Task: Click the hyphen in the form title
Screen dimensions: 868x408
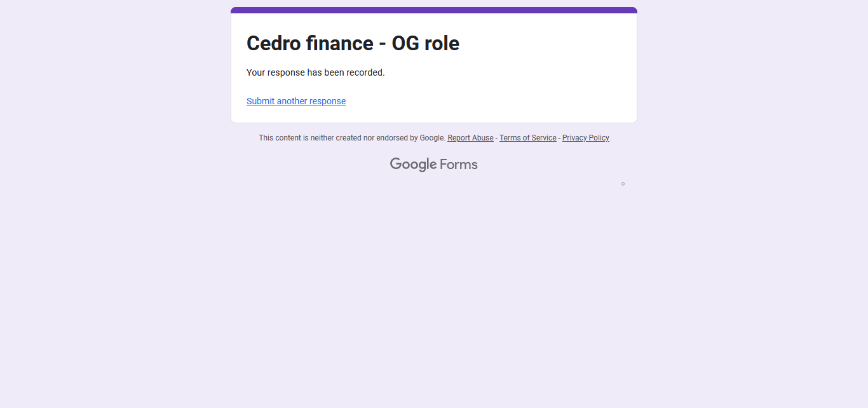Action: pos(383,44)
